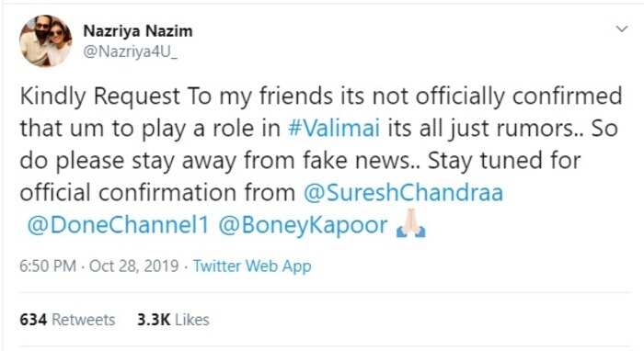Viewport: 644px width, 351px height.
Task: Click the @Nazriya4U_ handle
Action: pos(131,52)
